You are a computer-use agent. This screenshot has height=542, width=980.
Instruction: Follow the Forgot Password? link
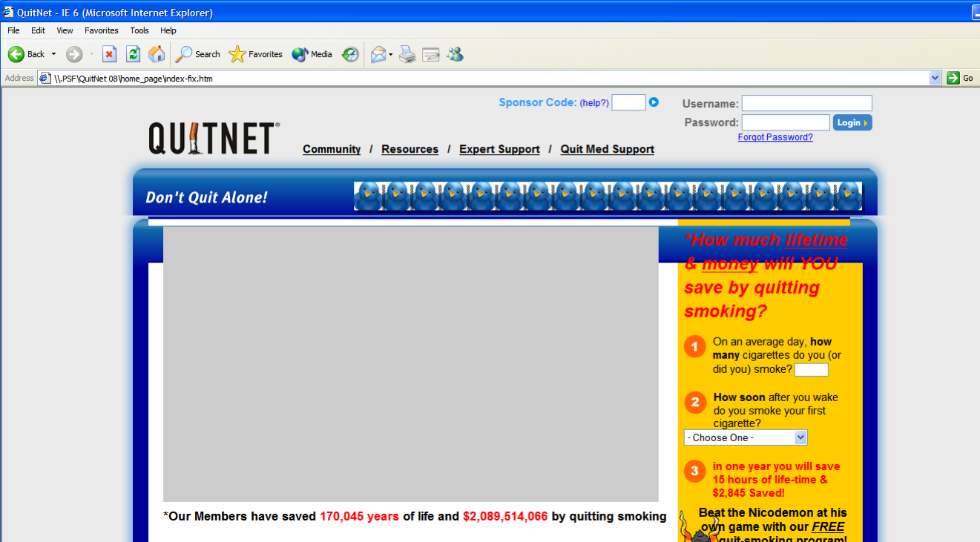(775, 137)
